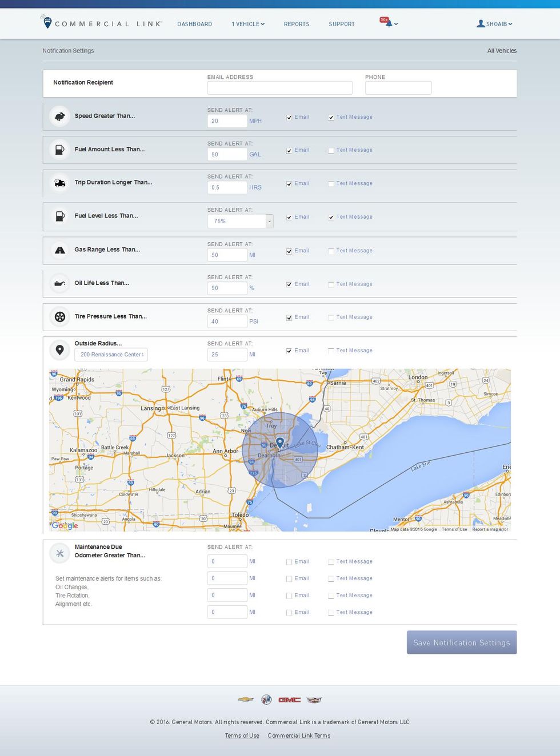Open the Reports menu item
This screenshot has width=560, height=756.
click(296, 24)
